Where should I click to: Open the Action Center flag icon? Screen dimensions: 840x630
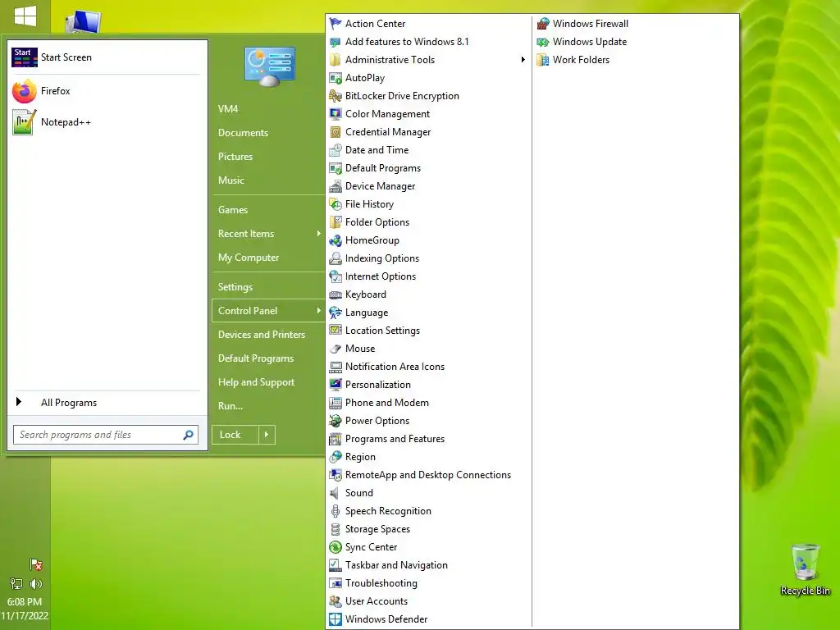coord(336,24)
